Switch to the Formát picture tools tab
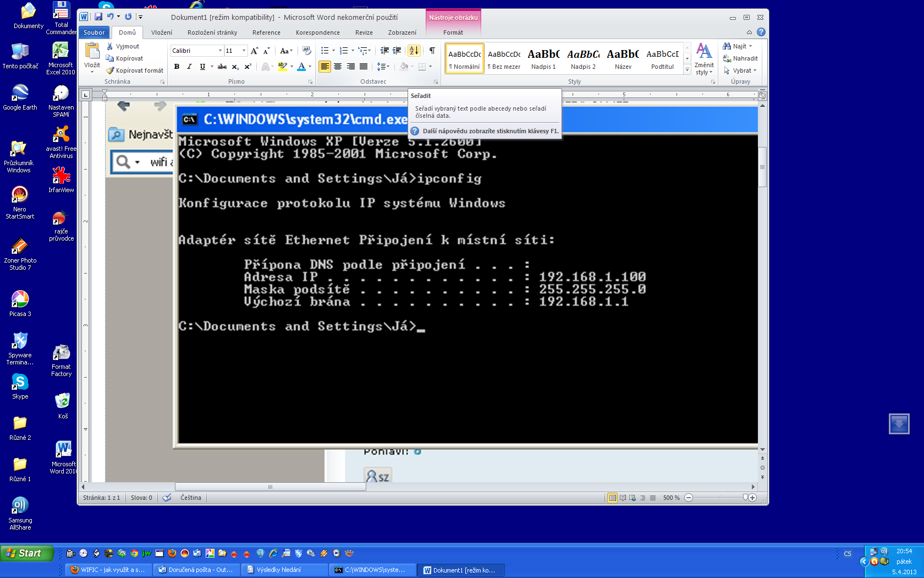This screenshot has width=924, height=578. (453, 32)
